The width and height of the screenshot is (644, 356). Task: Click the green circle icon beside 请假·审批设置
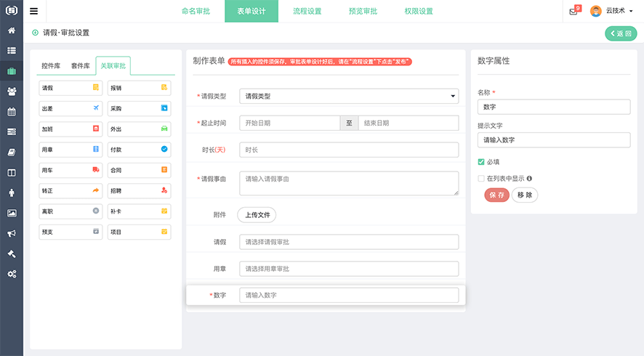point(36,33)
